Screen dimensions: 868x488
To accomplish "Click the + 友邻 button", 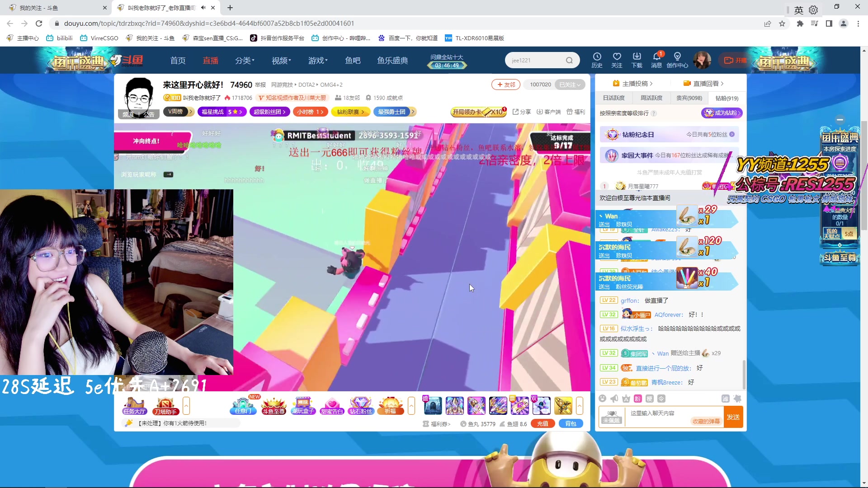I will coord(506,84).
